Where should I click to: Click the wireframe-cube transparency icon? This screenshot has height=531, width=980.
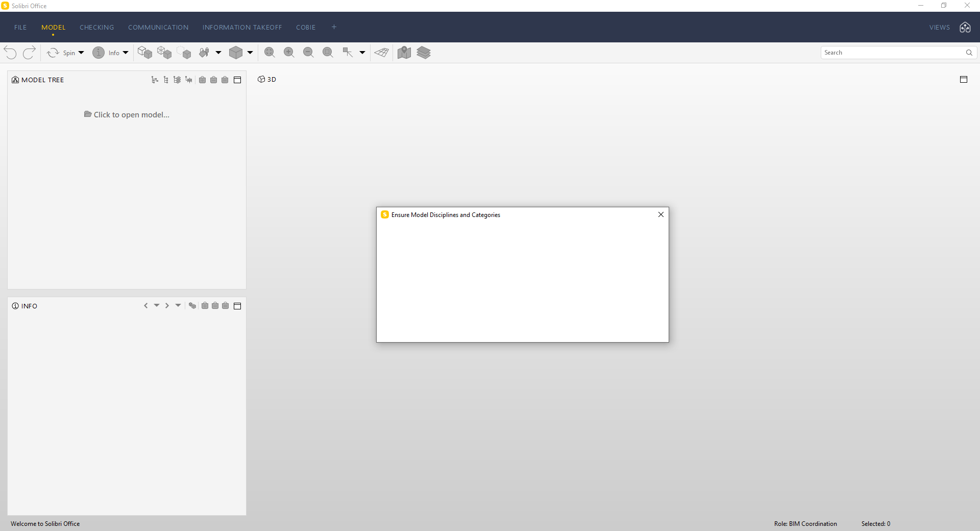164,53
